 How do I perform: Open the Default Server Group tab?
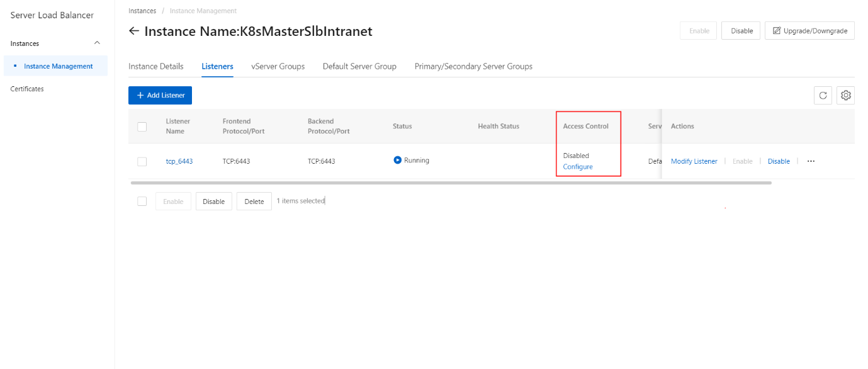(x=359, y=66)
